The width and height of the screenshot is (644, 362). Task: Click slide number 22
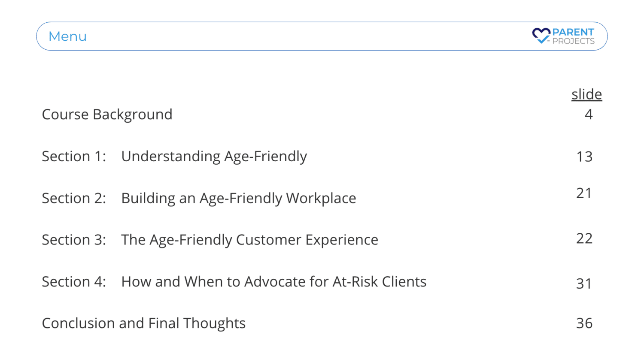[584, 238]
